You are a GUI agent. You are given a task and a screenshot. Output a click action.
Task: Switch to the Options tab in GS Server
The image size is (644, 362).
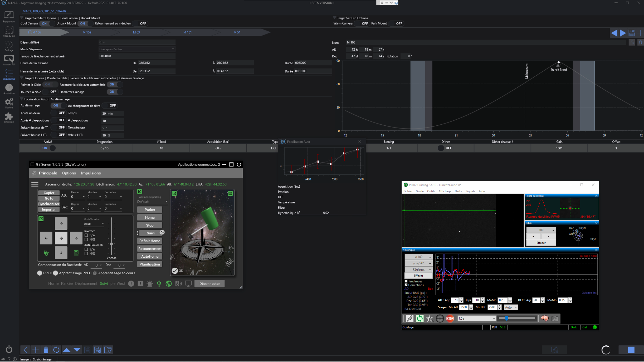(69, 173)
